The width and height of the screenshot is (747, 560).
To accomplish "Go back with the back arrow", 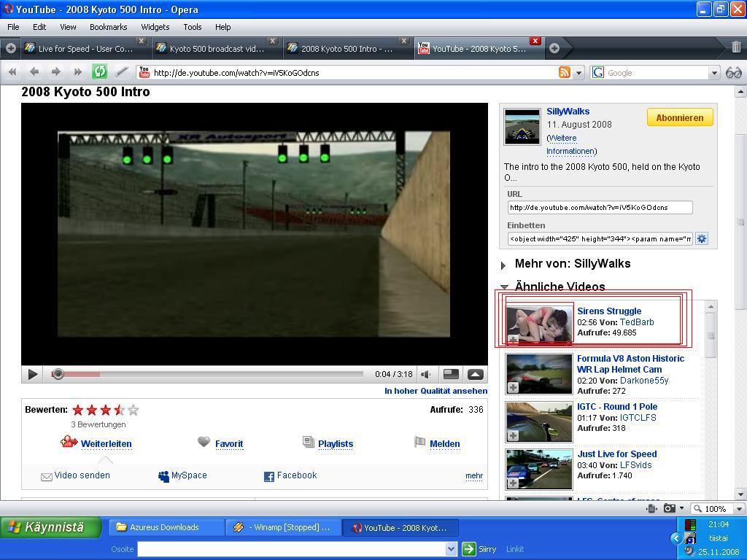I will click(x=34, y=72).
